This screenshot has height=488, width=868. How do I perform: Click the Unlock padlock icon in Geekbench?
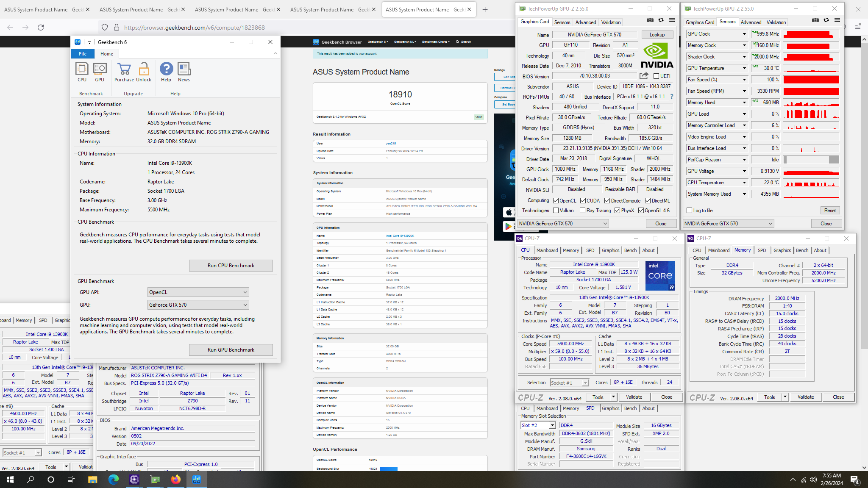click(x=144, y=72)
